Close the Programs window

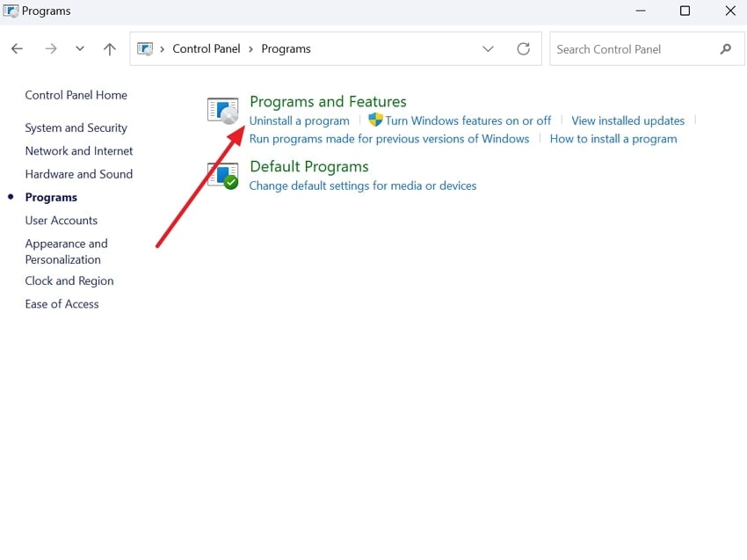[x=730, y=11]
